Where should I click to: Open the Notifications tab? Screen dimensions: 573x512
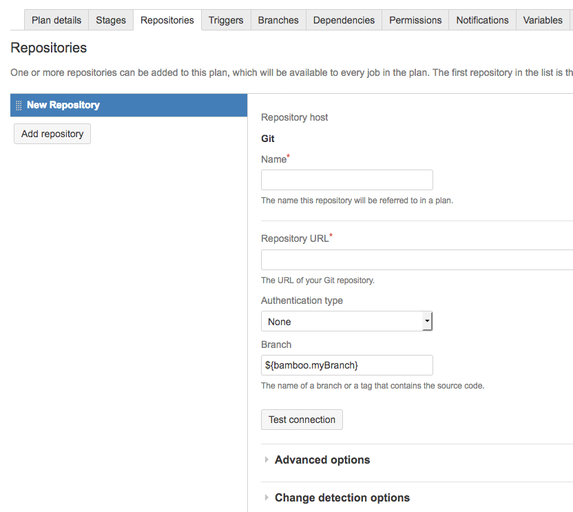tap(482, 20)
